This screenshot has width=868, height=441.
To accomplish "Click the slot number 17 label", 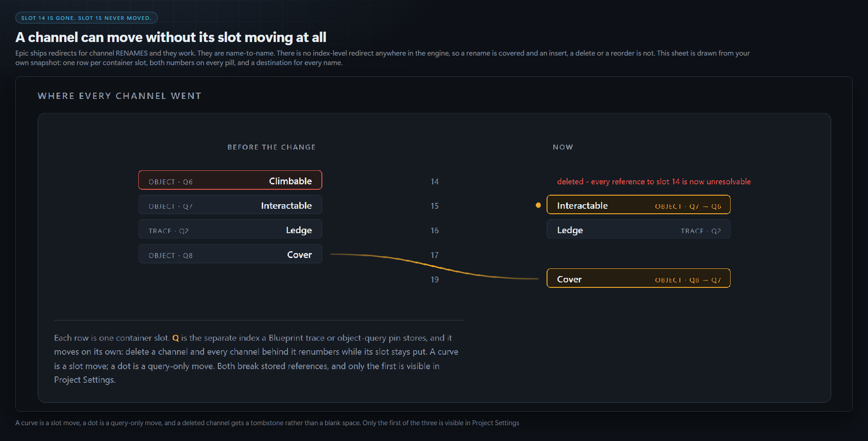I will (434, 255).
